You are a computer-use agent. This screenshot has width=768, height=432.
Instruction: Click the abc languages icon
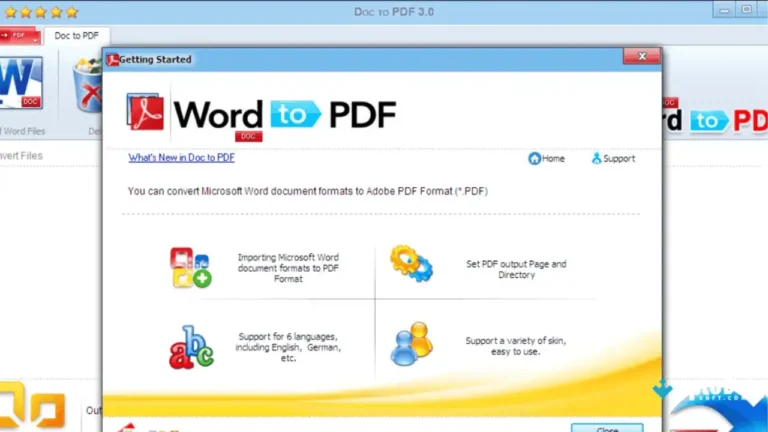pyautogui.click(x=191, y=347)
